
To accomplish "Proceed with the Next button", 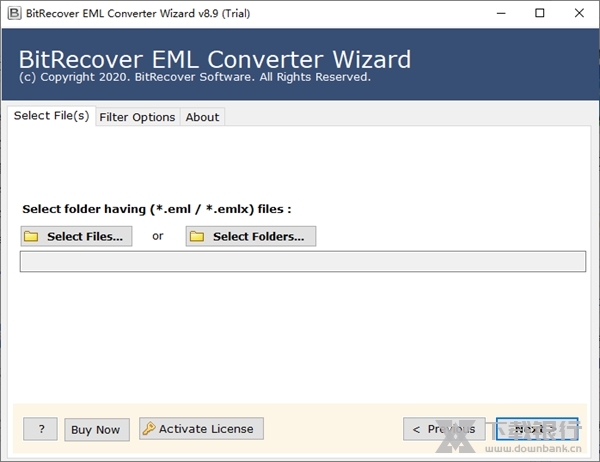I will pos(537,429).
